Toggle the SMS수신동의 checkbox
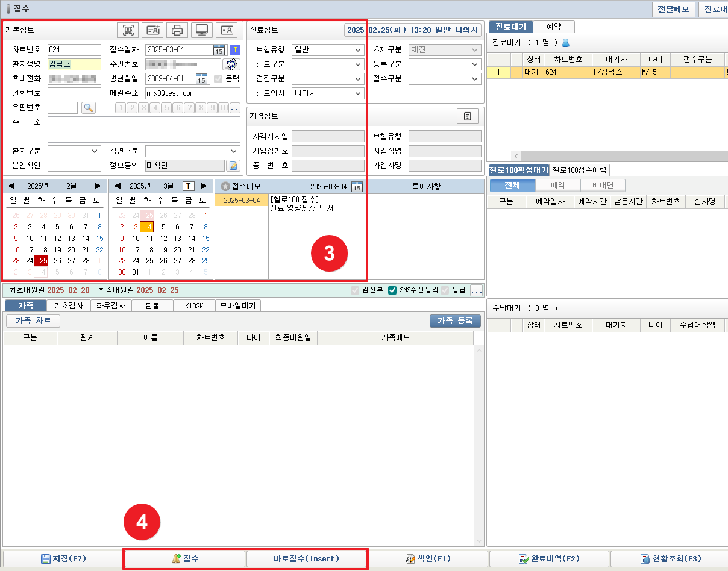The width and height of the screenshot is (728, 571). 392,290
